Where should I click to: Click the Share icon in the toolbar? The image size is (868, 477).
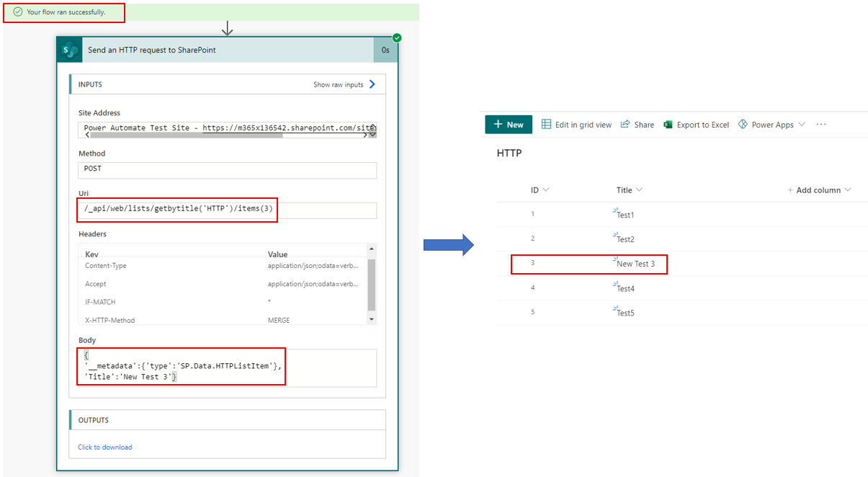pos(625,124)
